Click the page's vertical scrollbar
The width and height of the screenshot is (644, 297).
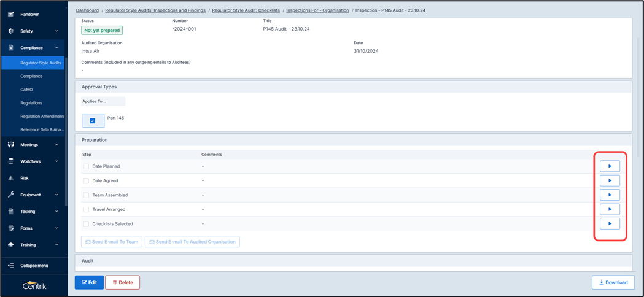638,92
